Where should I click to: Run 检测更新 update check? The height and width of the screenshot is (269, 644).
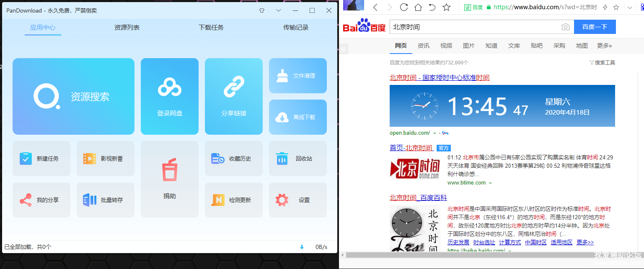(x=234, y=200)
